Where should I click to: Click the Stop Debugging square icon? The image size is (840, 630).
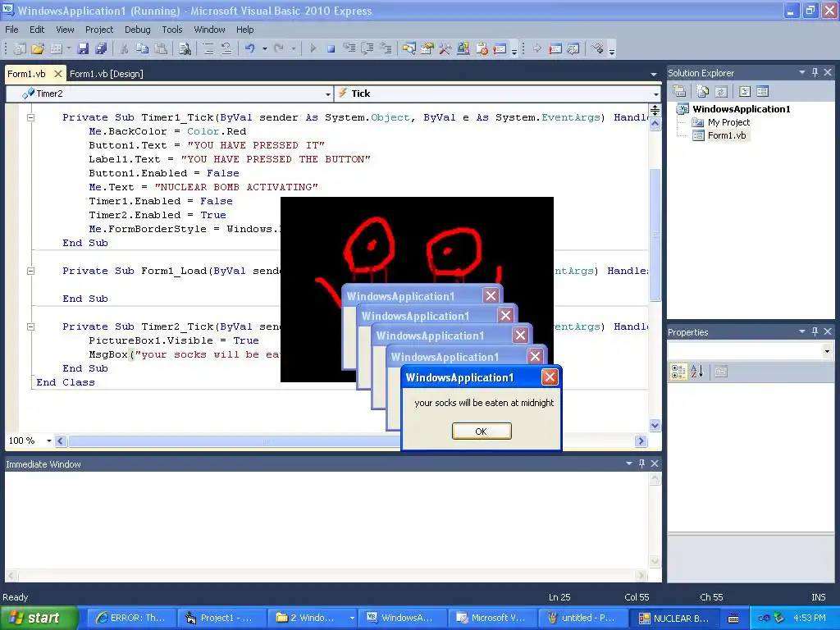[331, 48]
